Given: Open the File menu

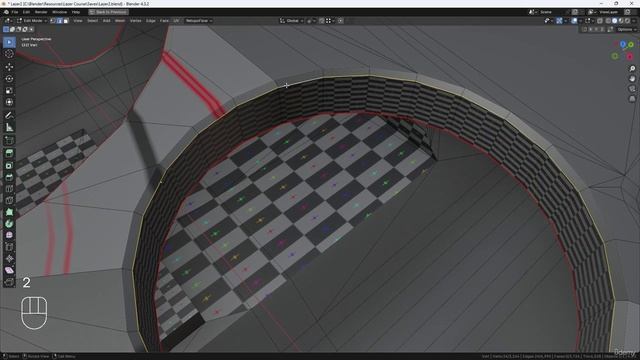Looking at the screenshot, I should [x=15, y=12].
